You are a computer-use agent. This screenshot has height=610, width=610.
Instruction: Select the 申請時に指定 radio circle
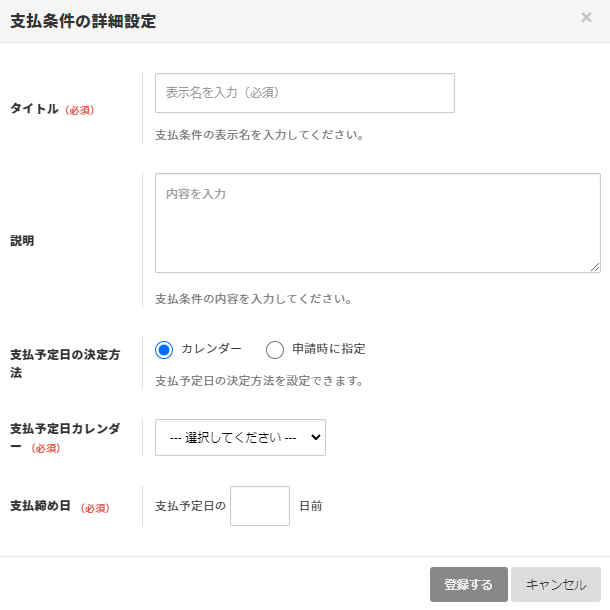(275, 350)
